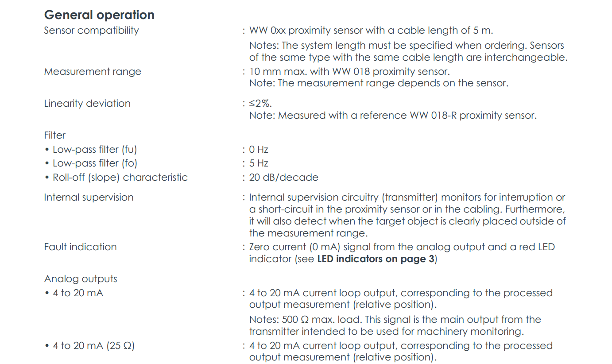This screenshot has width=612, height=364.
Task: Open the 'LED indicators on page 3' link
Action: 376,259
